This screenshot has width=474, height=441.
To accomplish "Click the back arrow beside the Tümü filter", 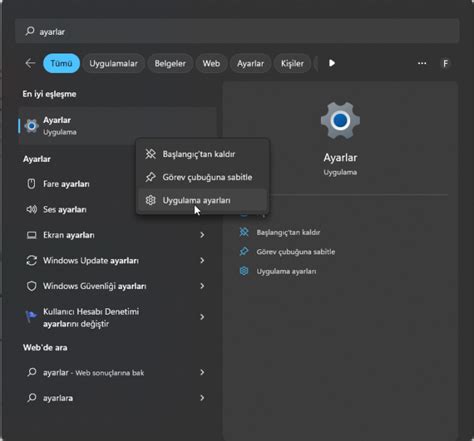I will point(30,63).
